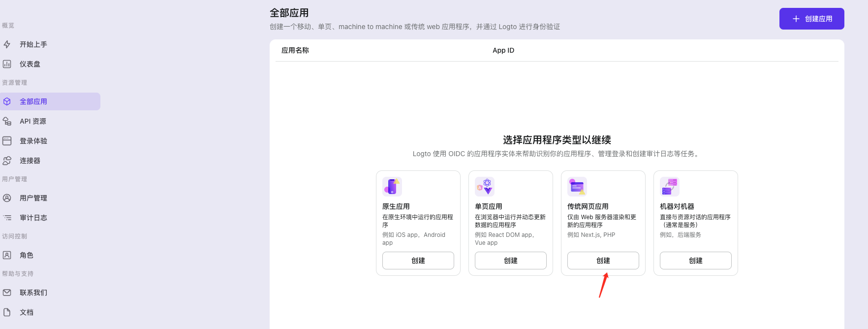Click the 审计日志 list icon
Screen dimensions: 868x329
pos(7,218)
